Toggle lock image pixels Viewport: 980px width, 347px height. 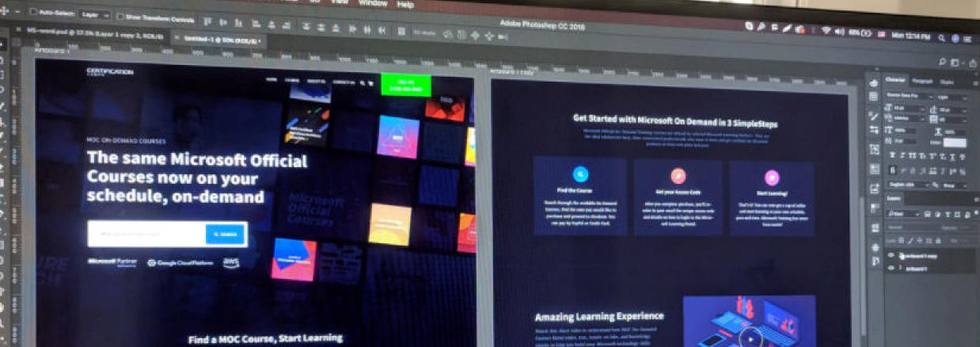pyautogui.click(x=910, y=239)
